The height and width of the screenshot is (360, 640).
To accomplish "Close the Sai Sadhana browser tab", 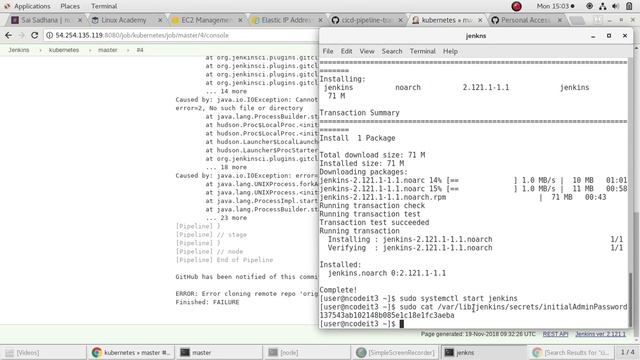I will click(80, 20).
